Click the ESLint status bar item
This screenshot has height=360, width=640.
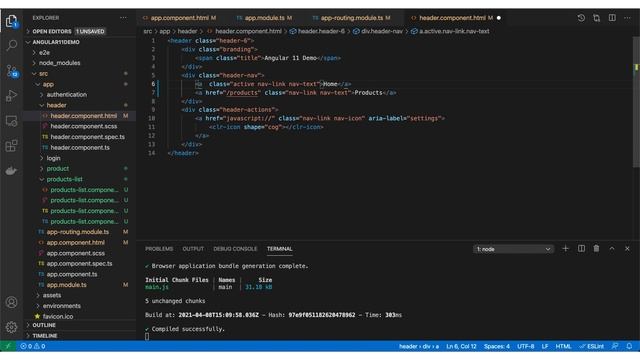(592, 346)
